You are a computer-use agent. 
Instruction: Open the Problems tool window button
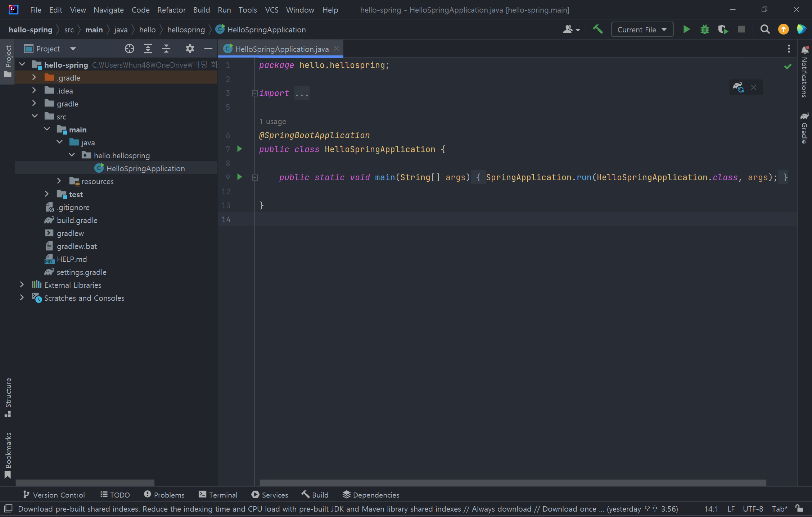pyautogui.click(x=164, y=495)
